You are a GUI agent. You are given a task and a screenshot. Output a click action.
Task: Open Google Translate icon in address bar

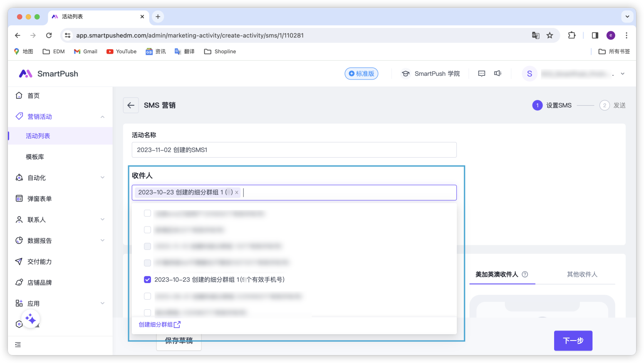click(535, 35)
